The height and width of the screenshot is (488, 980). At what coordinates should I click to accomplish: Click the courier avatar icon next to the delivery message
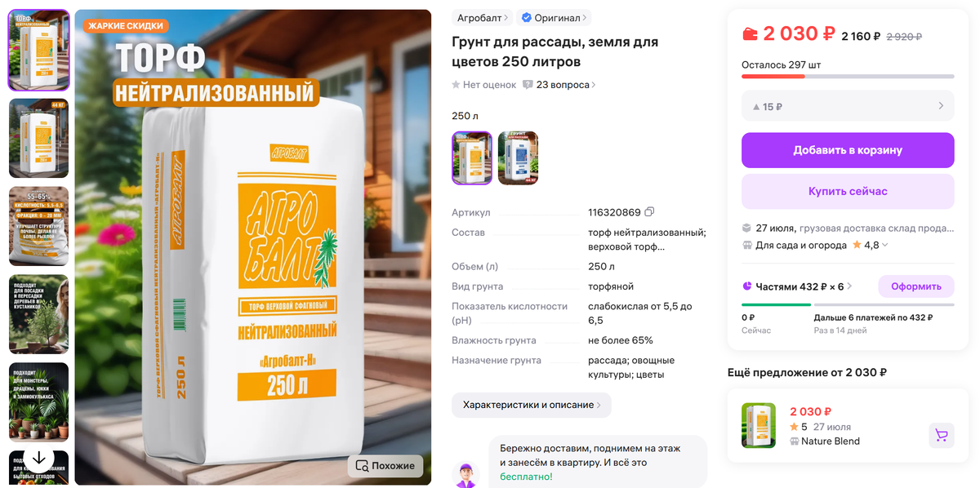point(465,475)
